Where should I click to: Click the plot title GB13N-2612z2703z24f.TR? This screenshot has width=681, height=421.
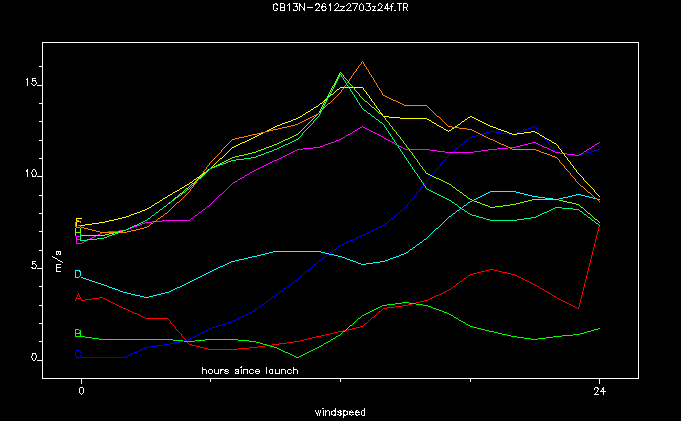340,7
